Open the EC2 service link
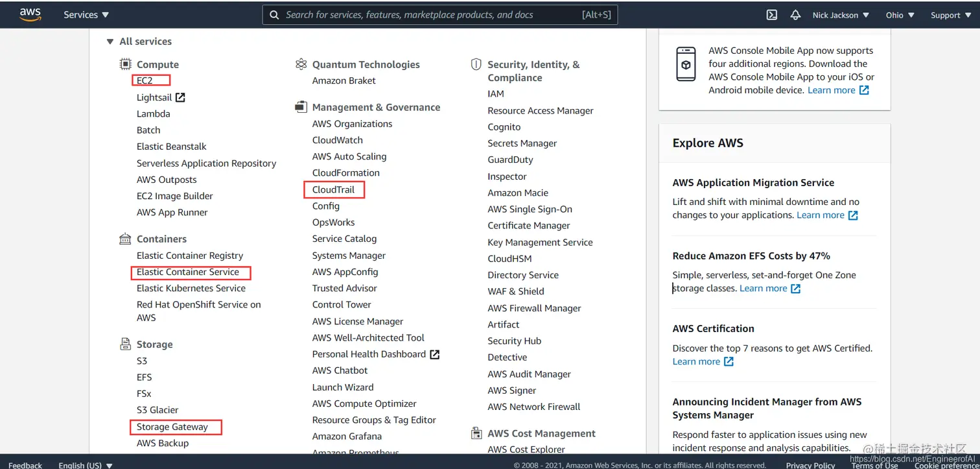The height and width of the screenshot is (469, 980). pyautogui.click(x=145, y=80)
